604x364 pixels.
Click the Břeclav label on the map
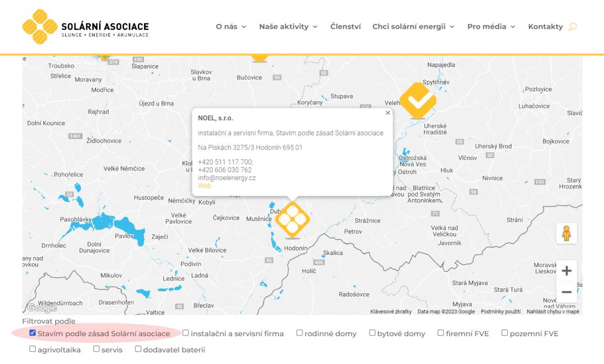[204, 306]
